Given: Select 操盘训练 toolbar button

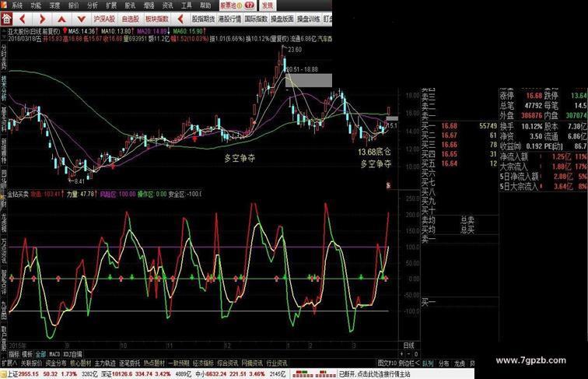Looking at the screenshot, I should (x=309, y=19).
